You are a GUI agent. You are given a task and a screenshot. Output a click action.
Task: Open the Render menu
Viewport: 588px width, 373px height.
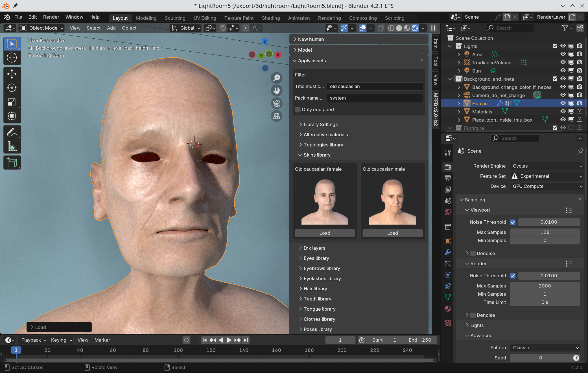51,17
